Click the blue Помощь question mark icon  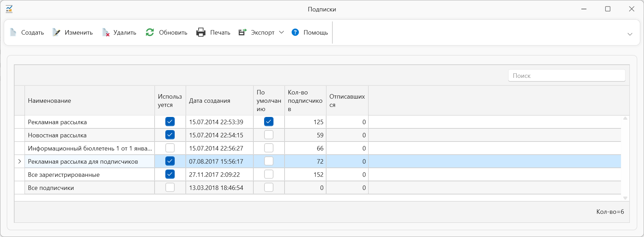coord(295,32)
